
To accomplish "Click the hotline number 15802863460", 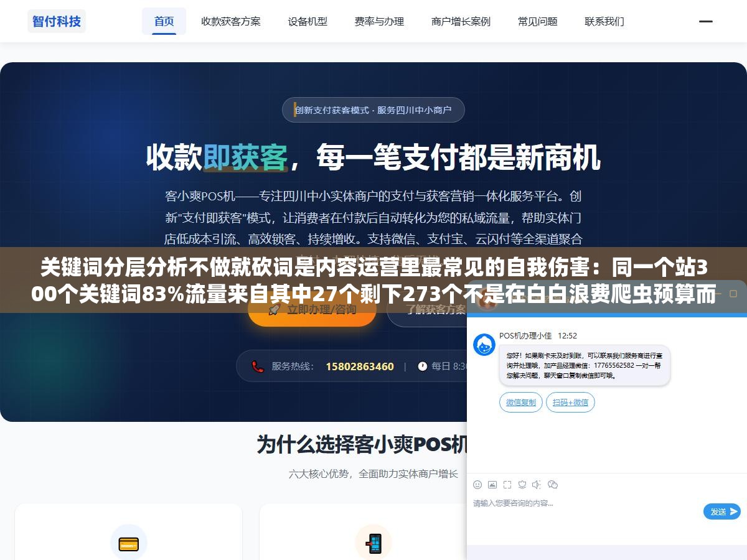I will (x=360, y=366).
